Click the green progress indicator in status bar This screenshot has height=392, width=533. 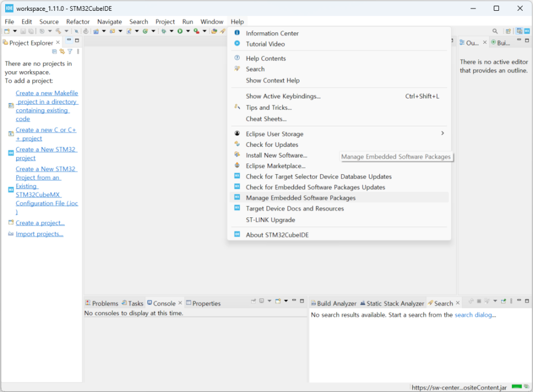[x=516, y=386]
